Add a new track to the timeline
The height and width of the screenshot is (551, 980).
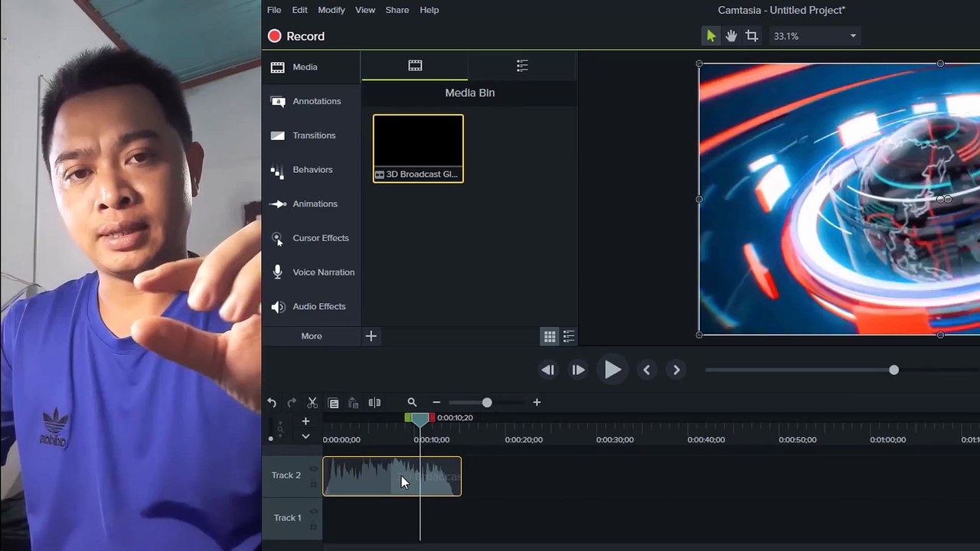(305, 421)
